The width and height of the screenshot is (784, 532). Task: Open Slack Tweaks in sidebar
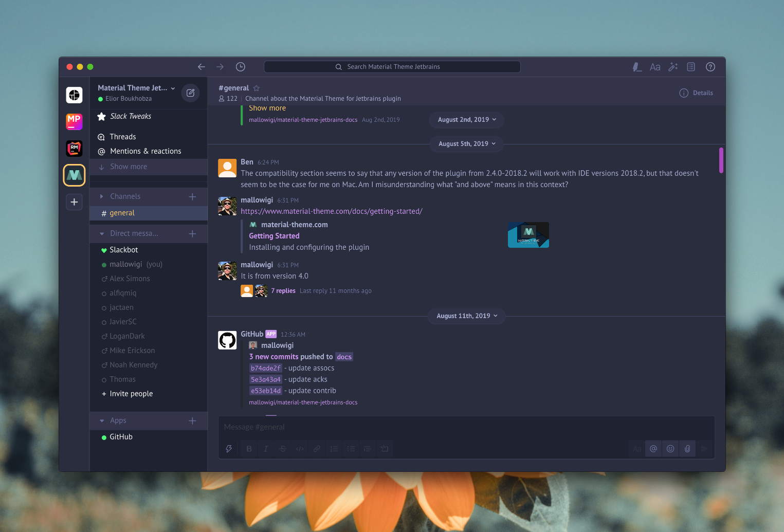(149, 116)
